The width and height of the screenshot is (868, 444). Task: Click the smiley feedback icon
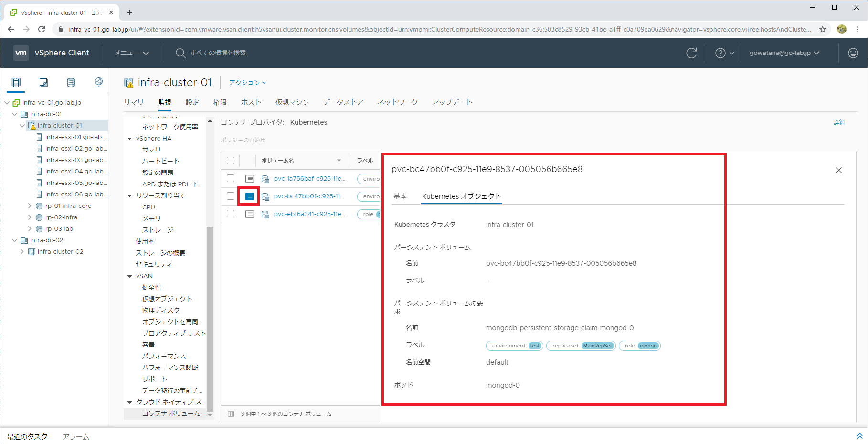pyautogui.click(x=853, y=53)
